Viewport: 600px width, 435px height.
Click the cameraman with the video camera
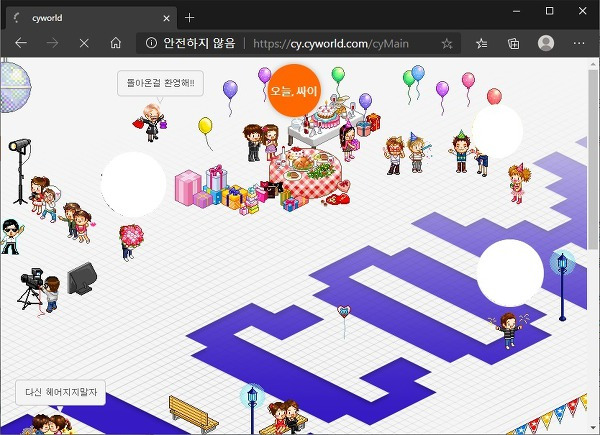click(40, 291)
